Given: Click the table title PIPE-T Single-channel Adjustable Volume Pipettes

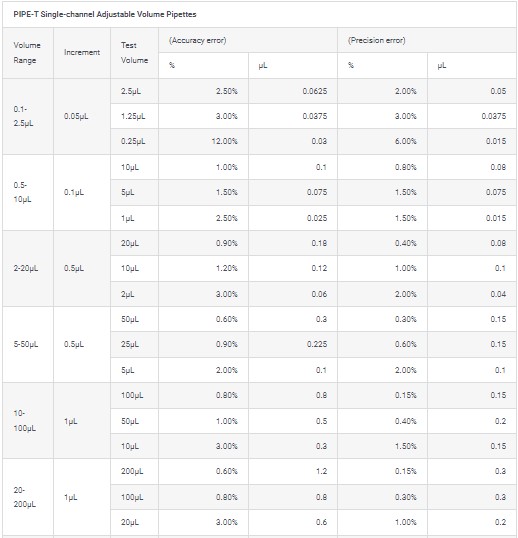Looking at the screenshot, I should point(105,14).
